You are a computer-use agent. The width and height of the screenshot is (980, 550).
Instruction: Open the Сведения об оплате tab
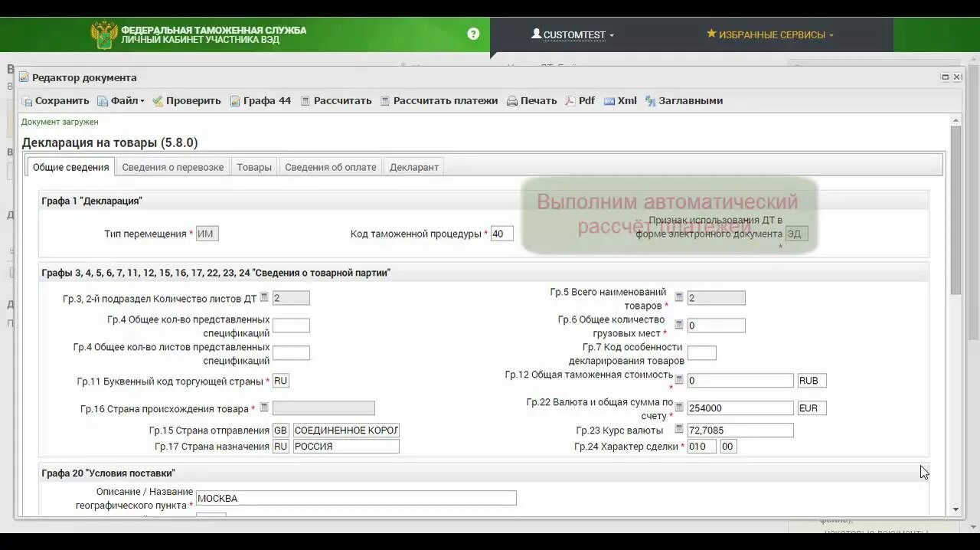[x=331, y=167]
